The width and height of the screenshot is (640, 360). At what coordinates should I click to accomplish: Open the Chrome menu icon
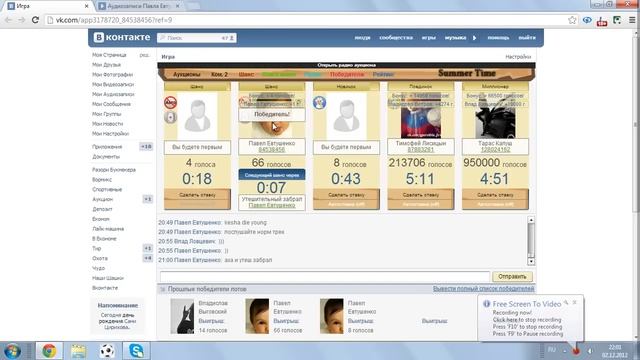click(632, 20)
